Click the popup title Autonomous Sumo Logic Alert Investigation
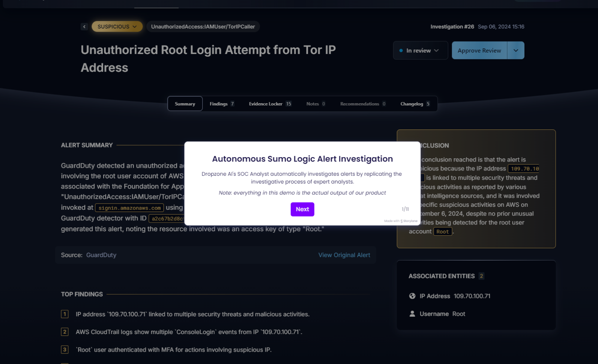This screenshot has height=364, width=598. pyautogui.click(x=302, y=159)
